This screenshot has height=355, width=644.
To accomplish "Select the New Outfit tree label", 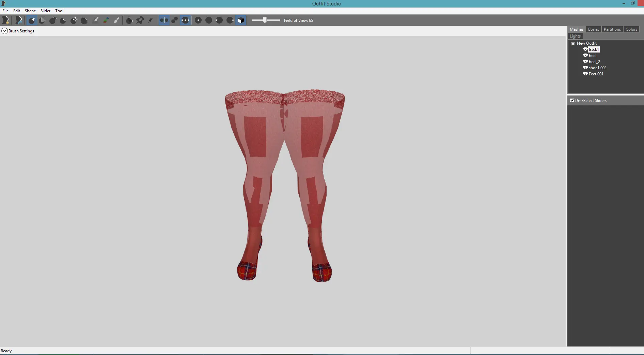I will [x=586, y=43].
